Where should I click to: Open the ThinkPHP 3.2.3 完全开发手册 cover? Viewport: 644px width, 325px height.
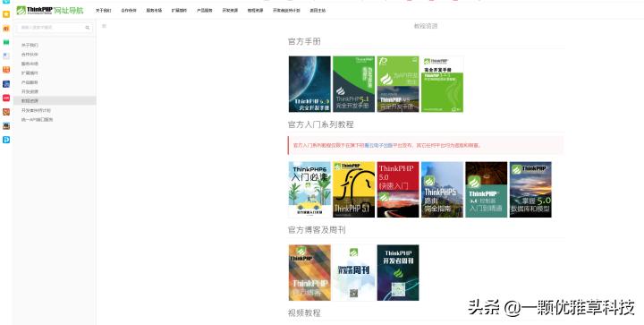443,84
